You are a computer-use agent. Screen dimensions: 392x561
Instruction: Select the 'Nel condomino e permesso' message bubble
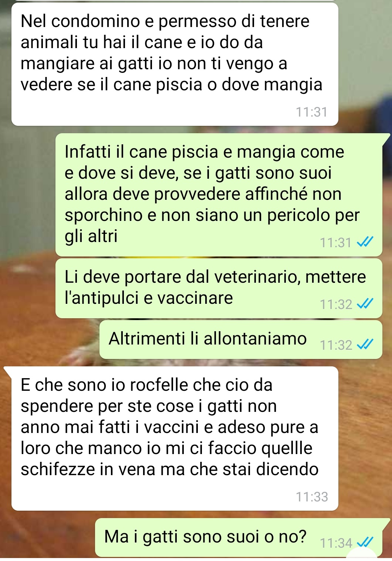[175, 64]
